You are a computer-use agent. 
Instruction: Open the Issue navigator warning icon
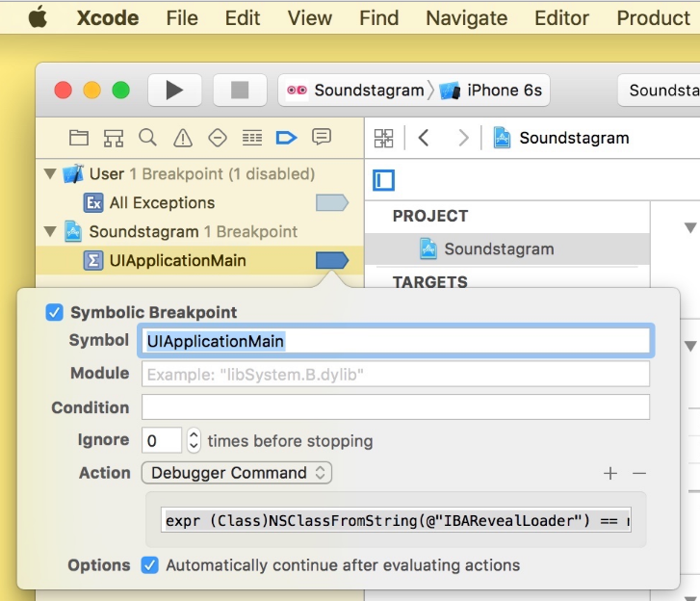click(x=183, y=138)
